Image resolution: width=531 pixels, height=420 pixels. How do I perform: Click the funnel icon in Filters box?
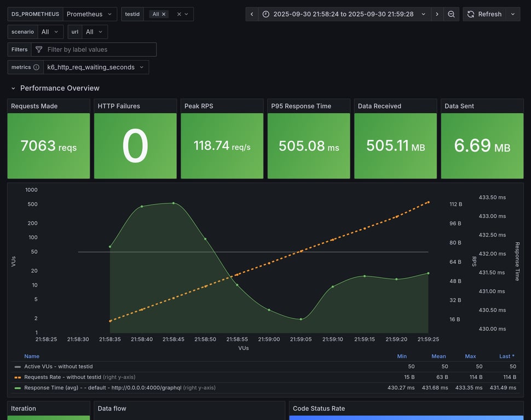39,50
